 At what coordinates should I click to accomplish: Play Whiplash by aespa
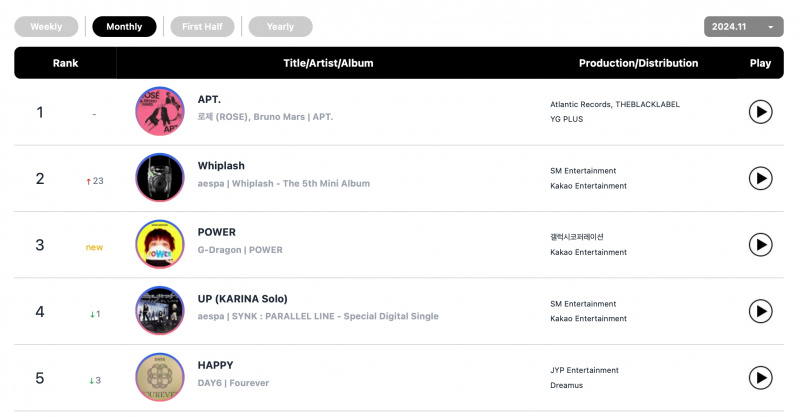(760, 178)
